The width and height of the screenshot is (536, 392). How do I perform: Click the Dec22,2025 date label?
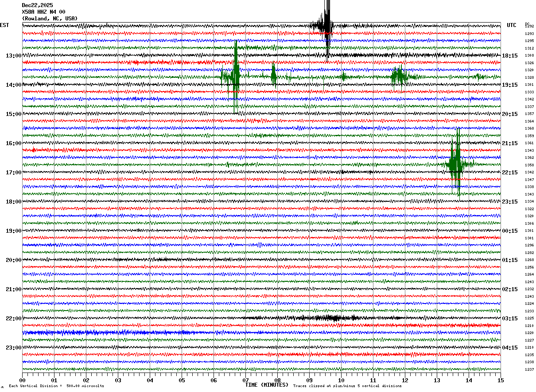point(37,5)
